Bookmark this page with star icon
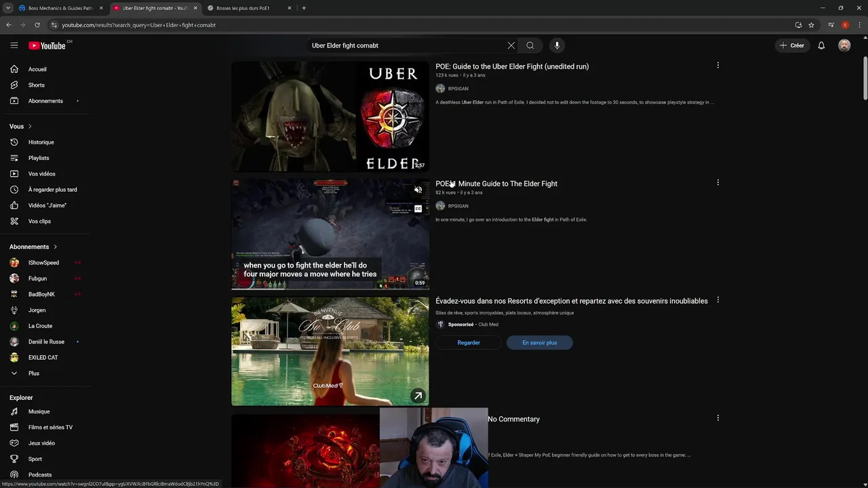Viewport: 868px width, 488px height. coord(811,25)
